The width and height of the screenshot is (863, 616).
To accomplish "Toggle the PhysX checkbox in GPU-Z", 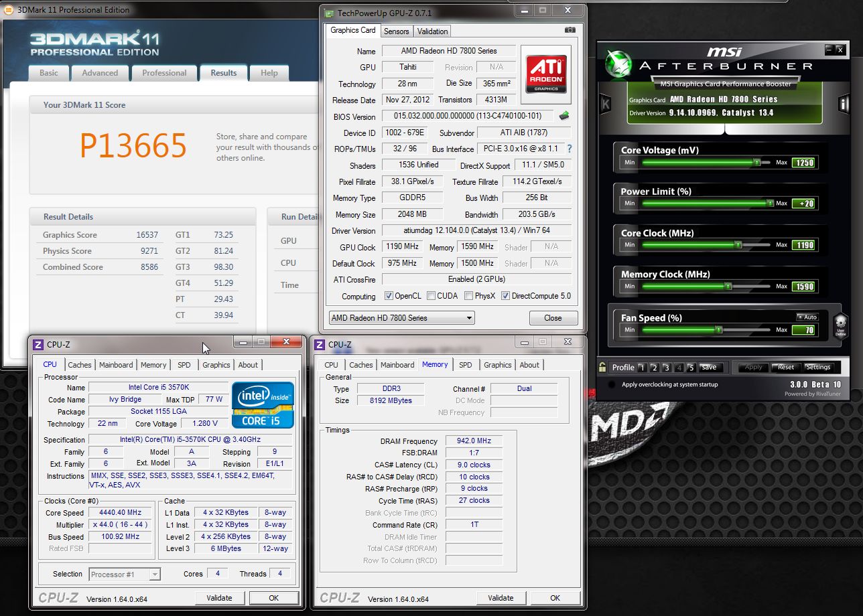I will tap(469, 295).
